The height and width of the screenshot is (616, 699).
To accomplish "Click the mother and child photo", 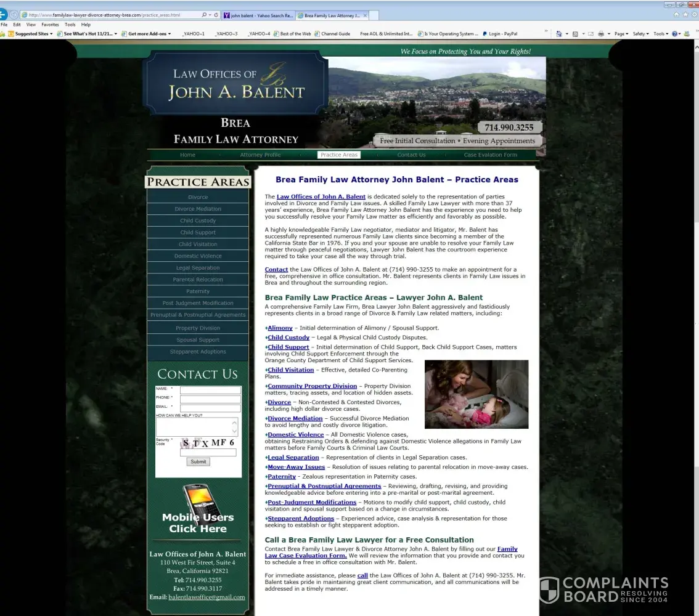I will [476, 394].
